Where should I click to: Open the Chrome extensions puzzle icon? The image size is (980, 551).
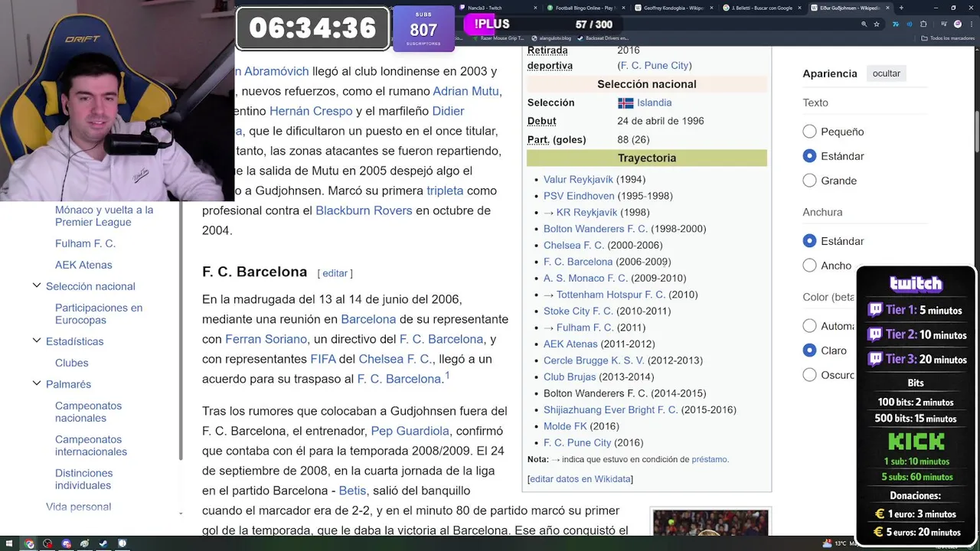point(923,24)
